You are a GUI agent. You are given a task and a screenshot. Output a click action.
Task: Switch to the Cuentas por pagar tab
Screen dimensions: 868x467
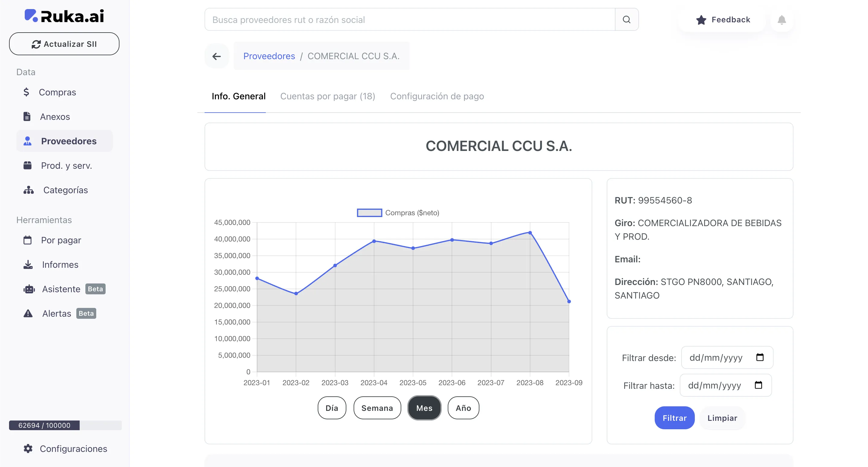[x=328, y=96]
